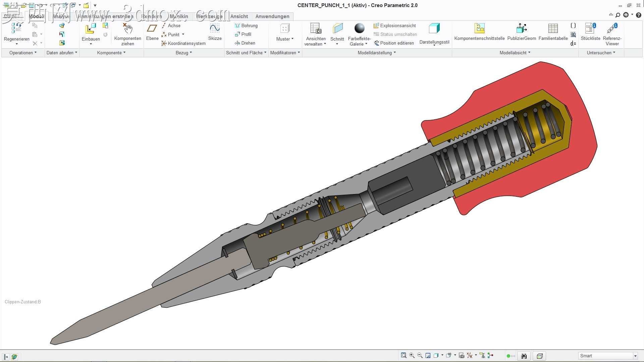This screenshot has height=362, width=644.
Task: Click the refit zoom icon in status bar
Action: tap(404, 356)
